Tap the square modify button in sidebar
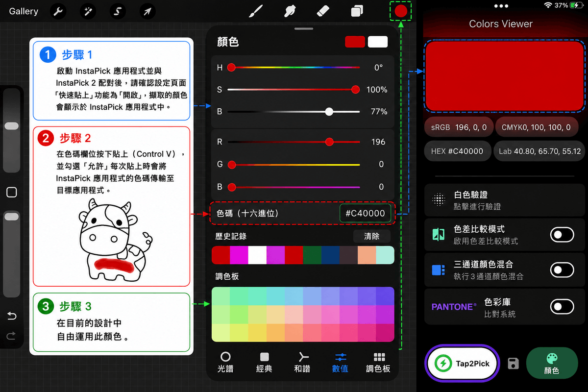Viewport: 588px width, 392px height. point(11,193)
